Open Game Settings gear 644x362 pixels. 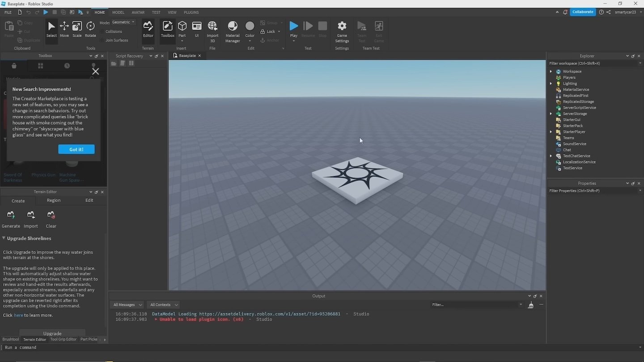[342, 31]
